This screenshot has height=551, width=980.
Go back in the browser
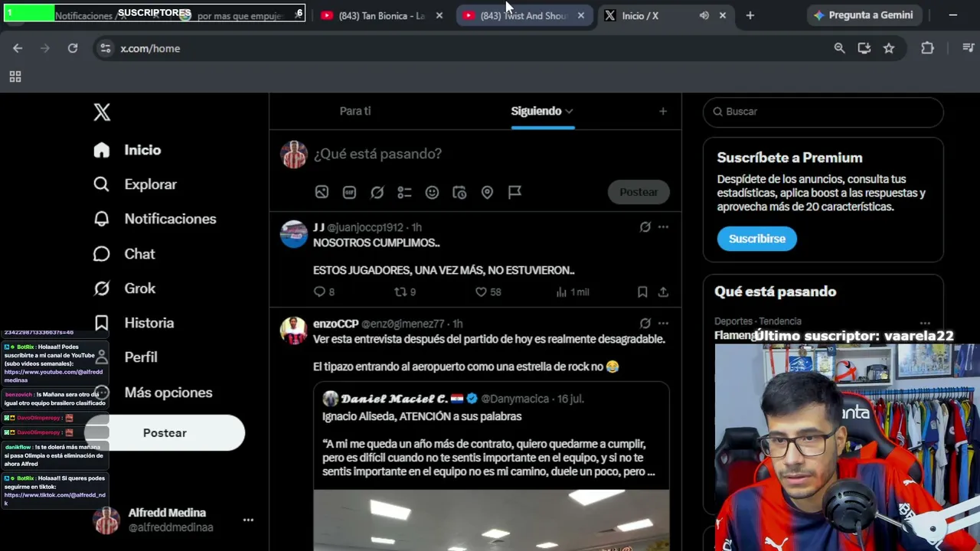(18, 48)
